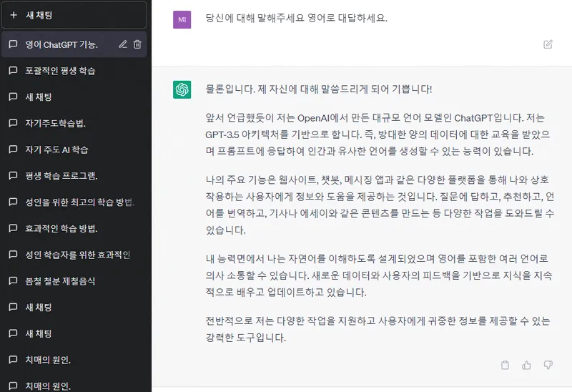Viewport: 572px width, 392px height.
Task: Select the 자기 주도 AI 학습 chat
Action: coord(74,150)
